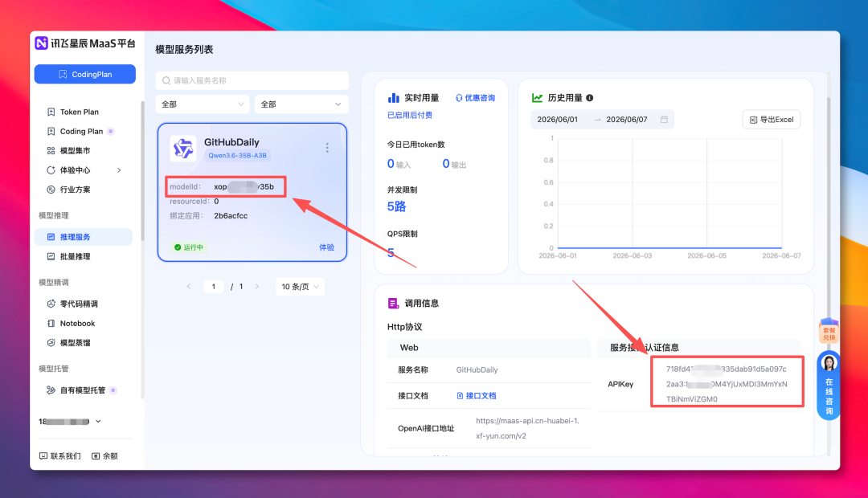Click 优惠咨询 link in 实时用量

476,98
